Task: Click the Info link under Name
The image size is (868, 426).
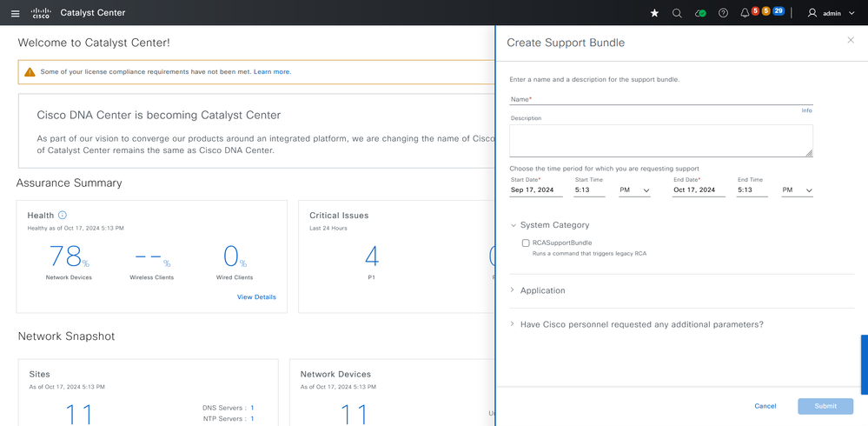Action: click(x=806, y=110)
